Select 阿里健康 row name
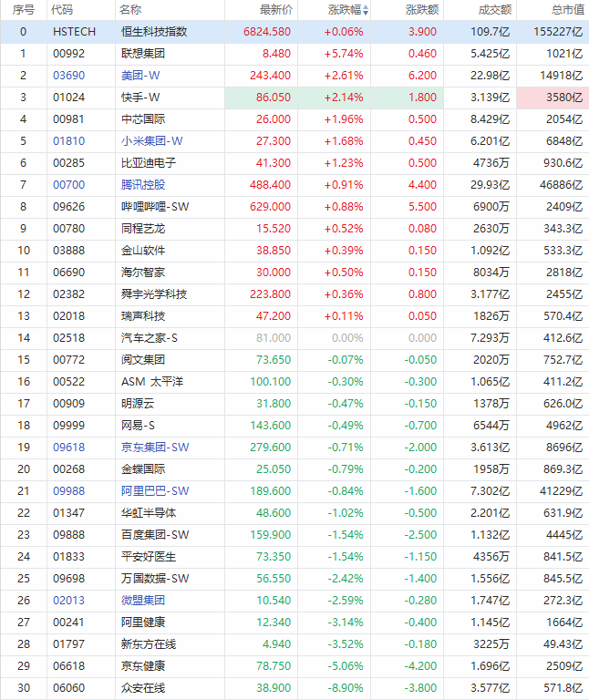Viewport: 589px width, 700px height. [143, 623]
